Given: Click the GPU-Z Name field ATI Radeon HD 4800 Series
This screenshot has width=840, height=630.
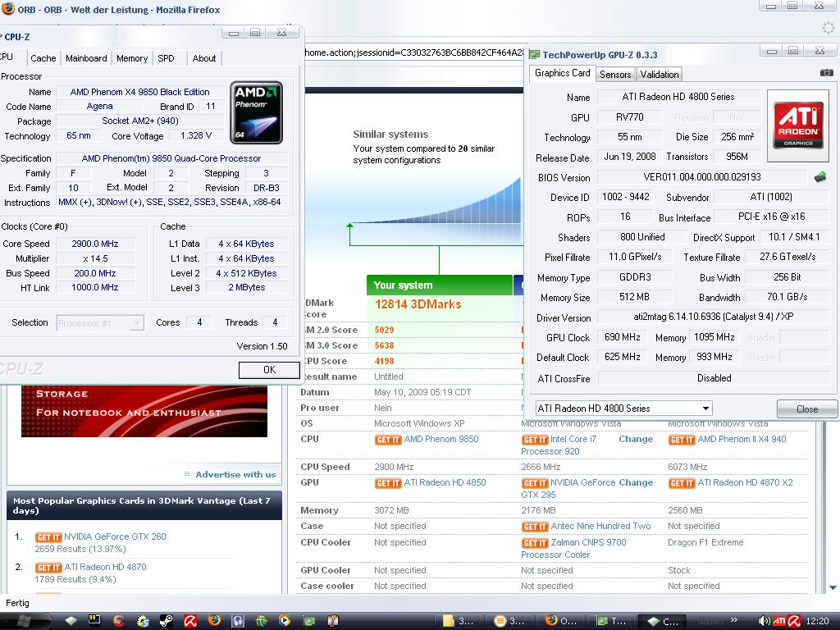Looking at the screenshot, I should tap(678, 97).
